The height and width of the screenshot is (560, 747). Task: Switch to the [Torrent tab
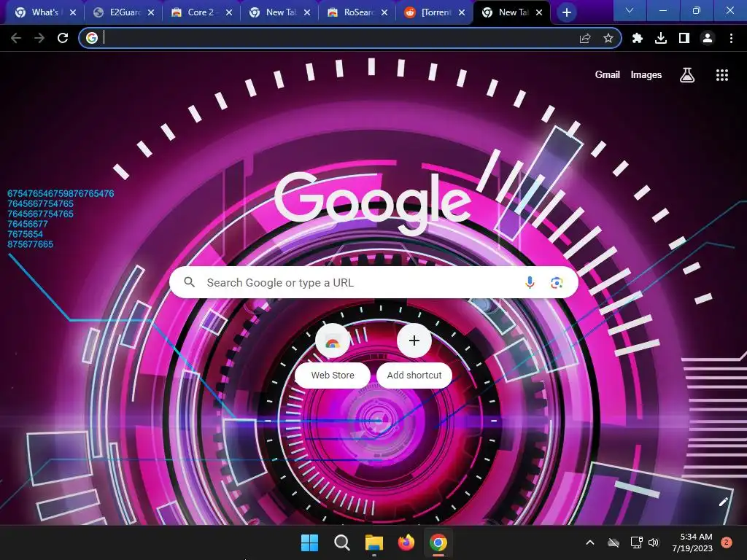click(436, 12)
